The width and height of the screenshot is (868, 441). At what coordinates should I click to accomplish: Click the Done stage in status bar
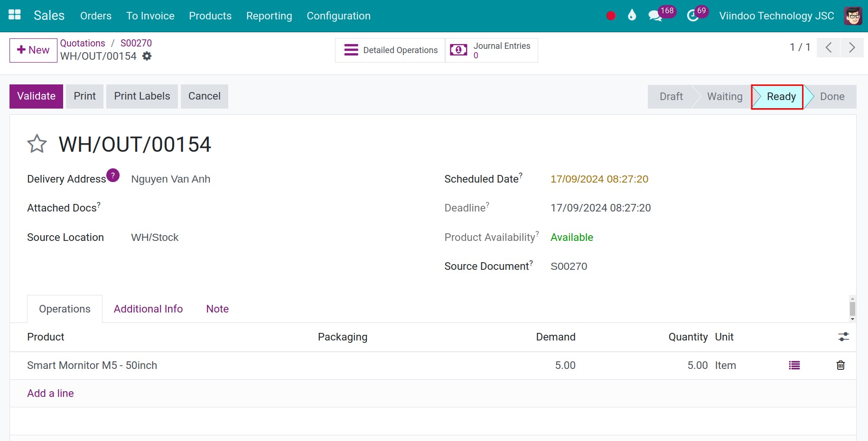[x=832, y=97]
